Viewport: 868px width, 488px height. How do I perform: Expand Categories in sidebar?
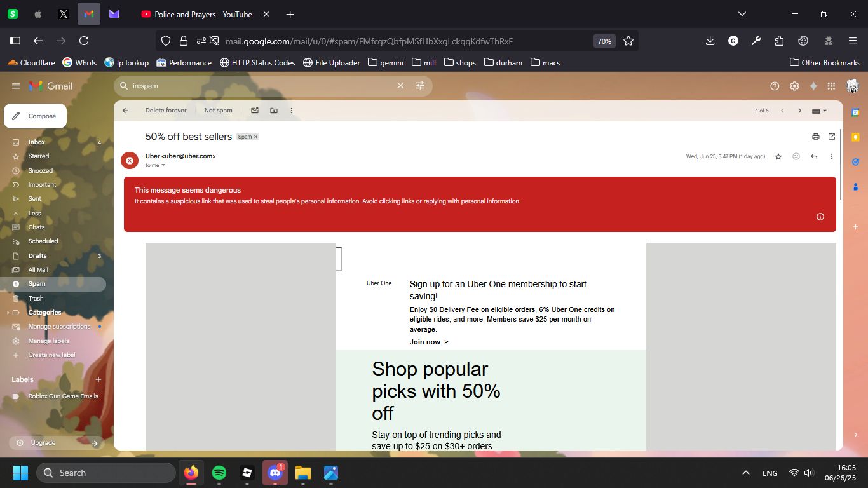click(x=8, y=313)
